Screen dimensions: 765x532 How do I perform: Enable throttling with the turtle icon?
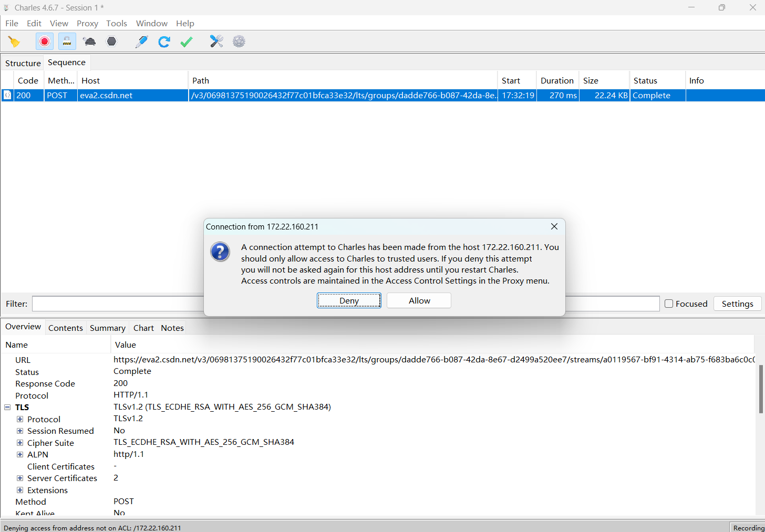point(89,41)
